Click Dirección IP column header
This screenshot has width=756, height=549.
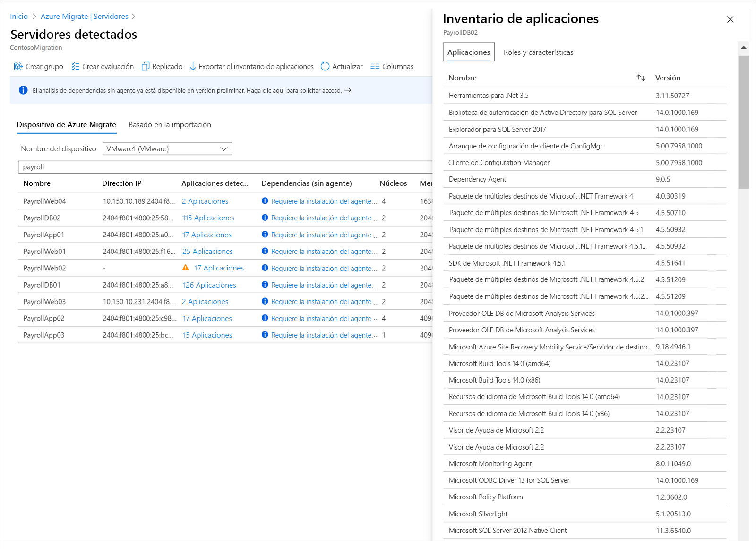coord(122,183)
